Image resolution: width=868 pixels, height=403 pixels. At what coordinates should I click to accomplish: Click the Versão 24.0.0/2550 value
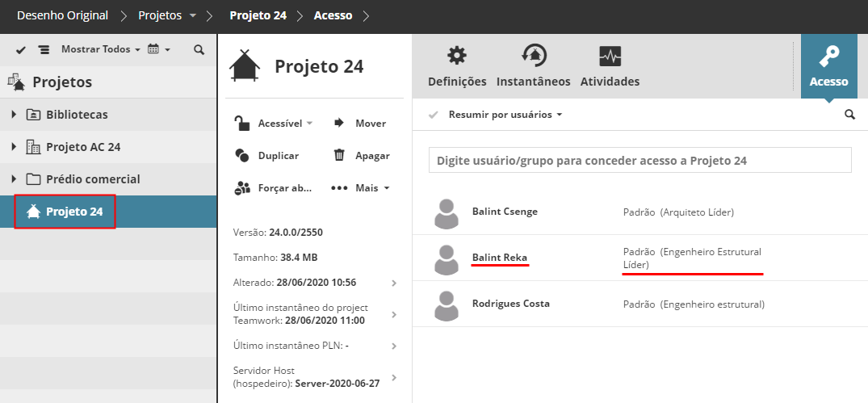296,232
